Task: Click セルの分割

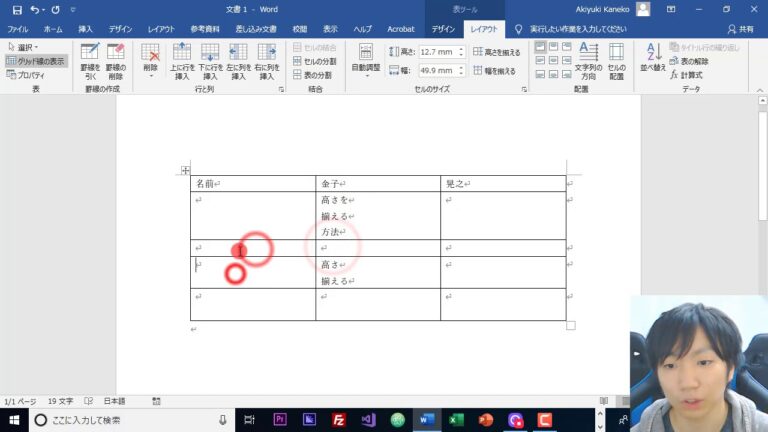Action: click(x=315, y=61)
